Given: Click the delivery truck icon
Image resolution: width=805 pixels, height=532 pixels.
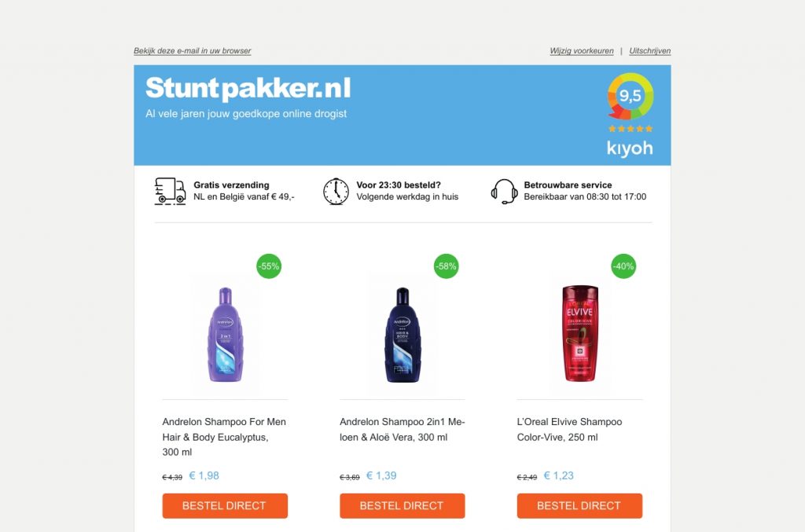Looking at the screenshot, I should [170, 192].
